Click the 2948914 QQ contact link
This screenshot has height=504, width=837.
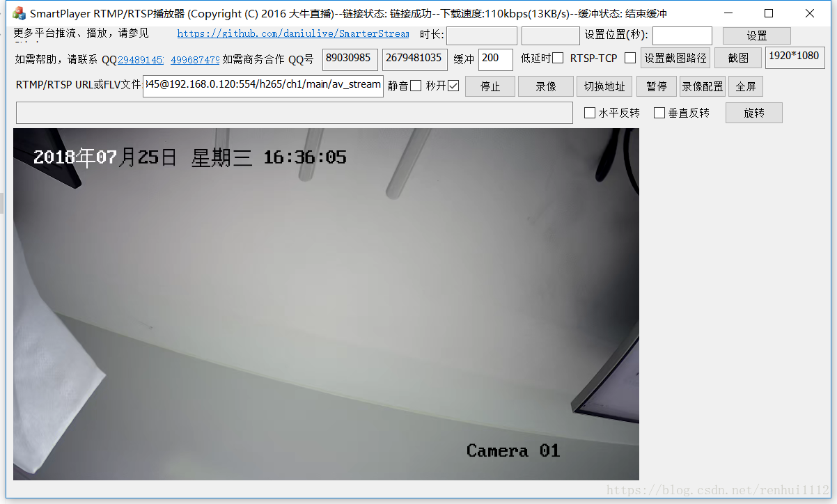(x=141, y=60)
